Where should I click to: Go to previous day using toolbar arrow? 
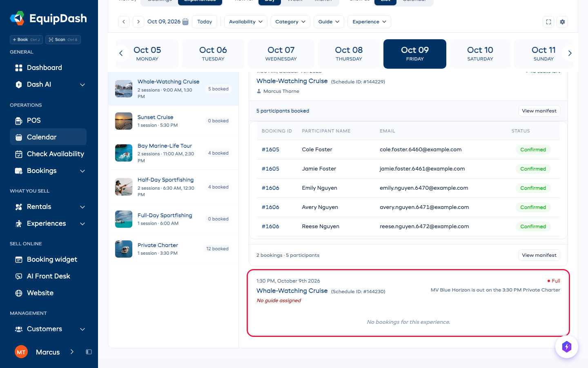[x=124, y=22]
